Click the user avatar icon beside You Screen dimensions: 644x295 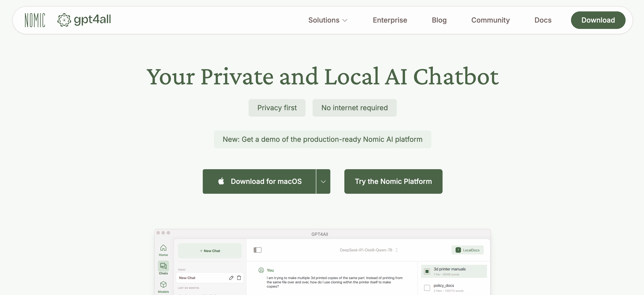click(261, 270)
